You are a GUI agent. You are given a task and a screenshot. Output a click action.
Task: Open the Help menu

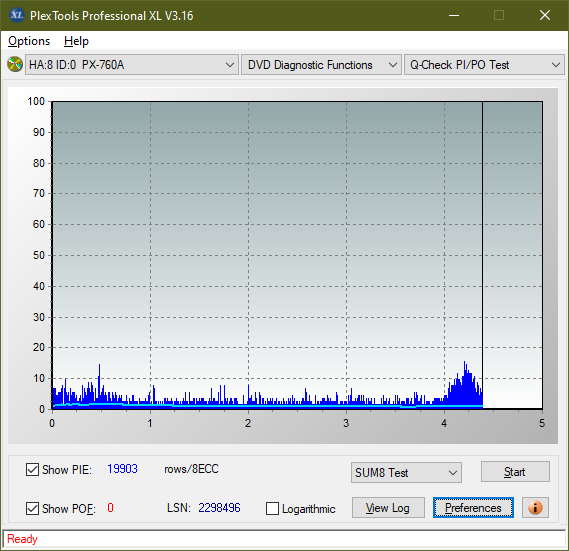coord(76,41)
